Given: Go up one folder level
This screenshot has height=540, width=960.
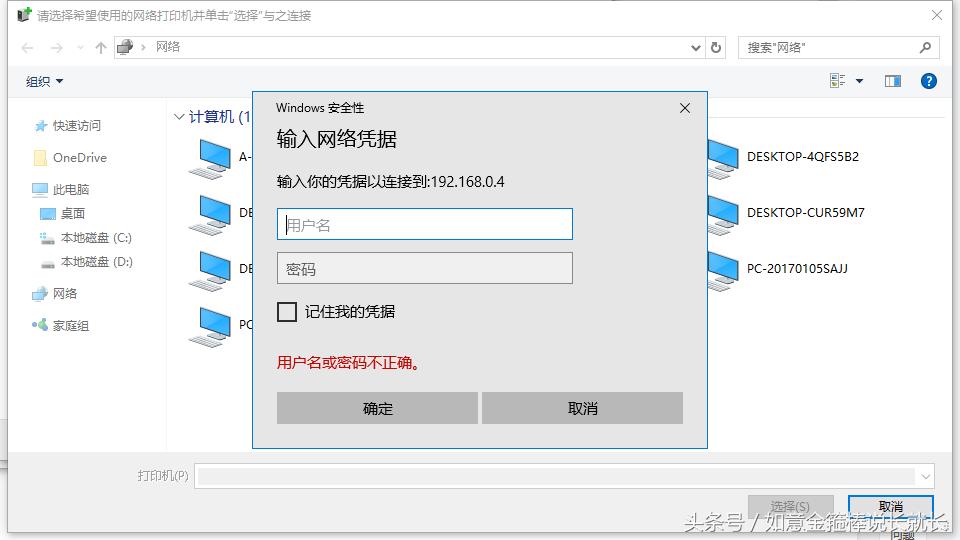Looking at the screenshot, I should tap(101, 48).
